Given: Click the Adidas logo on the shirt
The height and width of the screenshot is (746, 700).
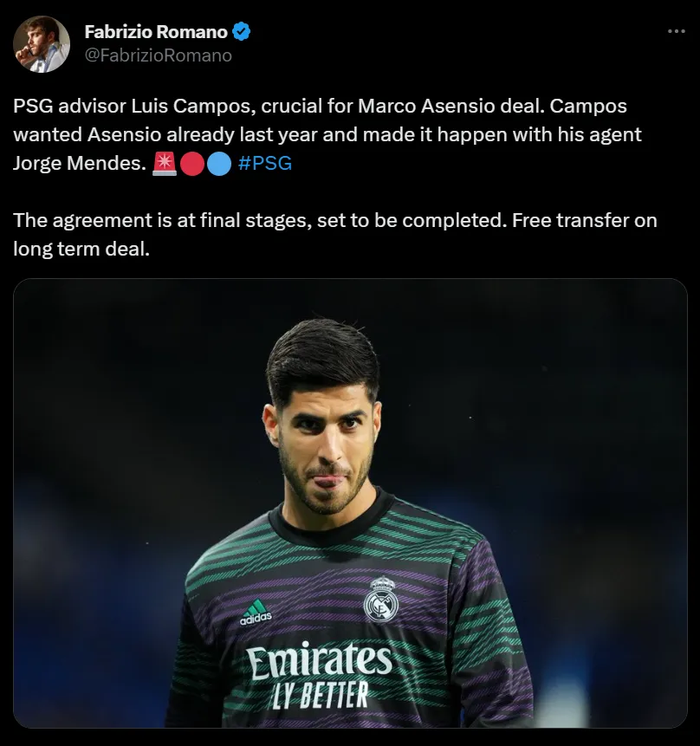Looking at the screenshot, I should (256, 612).
